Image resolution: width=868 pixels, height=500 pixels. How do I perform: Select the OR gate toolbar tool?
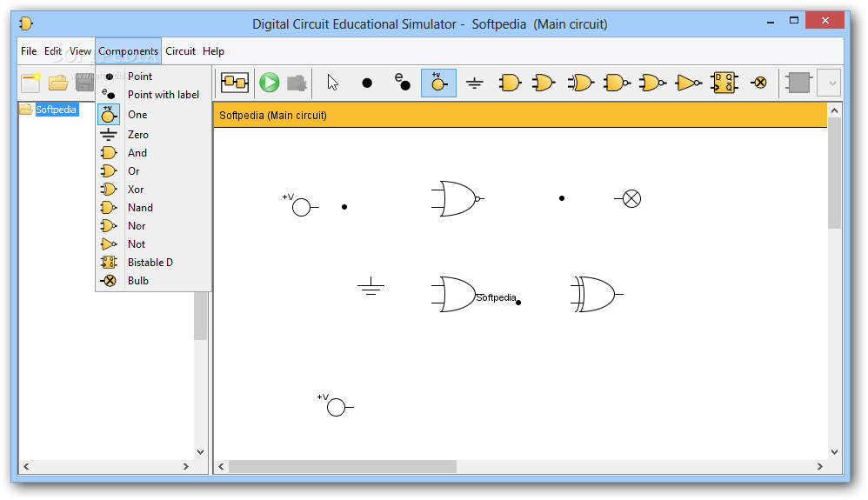pos(544,83)
